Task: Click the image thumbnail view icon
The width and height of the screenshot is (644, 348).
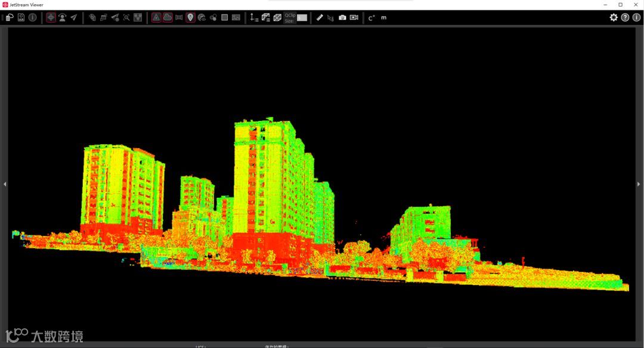Action: 236,17
